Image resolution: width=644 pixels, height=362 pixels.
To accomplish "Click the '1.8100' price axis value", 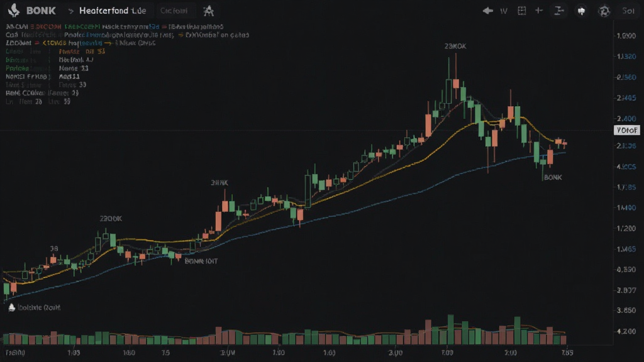I will tap(626, 36).
